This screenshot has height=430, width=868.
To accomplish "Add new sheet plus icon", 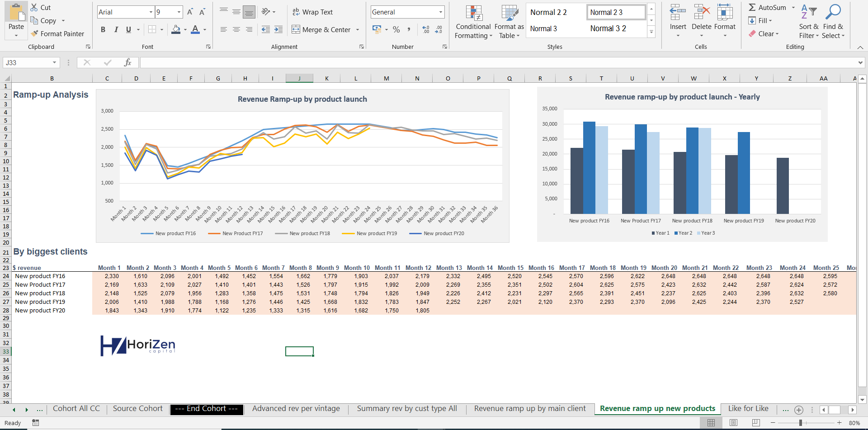I will [799, 410].
